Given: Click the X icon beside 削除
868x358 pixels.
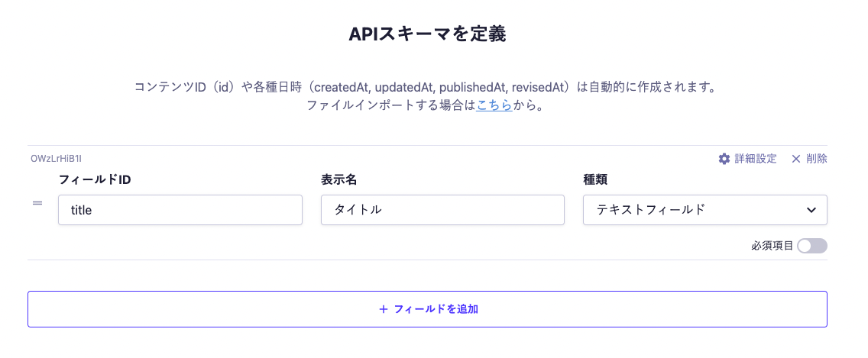Looking at the screenshot, I should tap(796, 159).
